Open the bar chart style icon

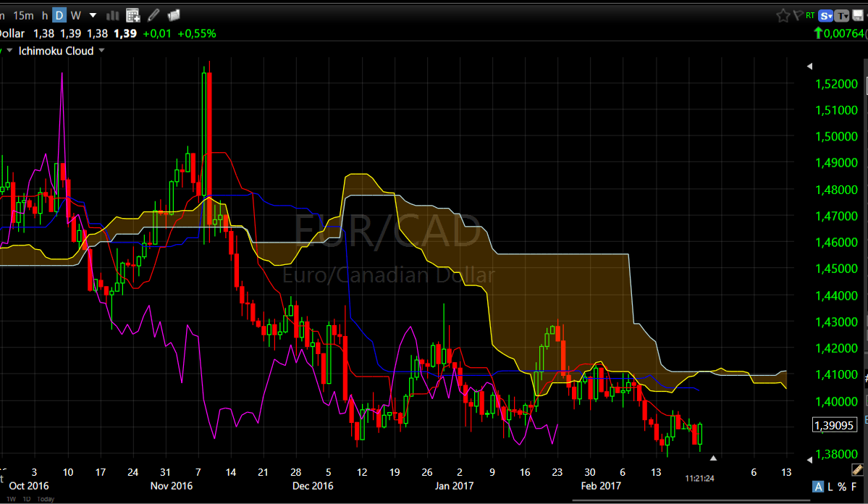coord(113,15)
